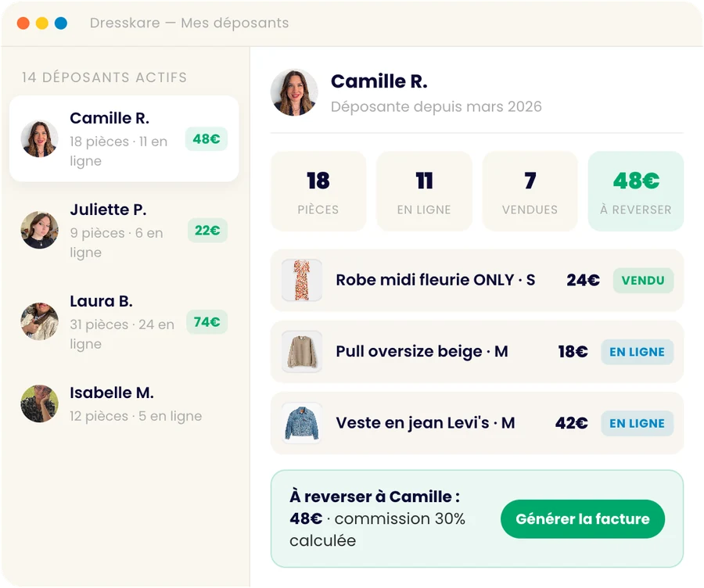Viewport: 704px width, 588px height.
Task: Click item title Pull oversize beige · M
Action: pos(422,351)
